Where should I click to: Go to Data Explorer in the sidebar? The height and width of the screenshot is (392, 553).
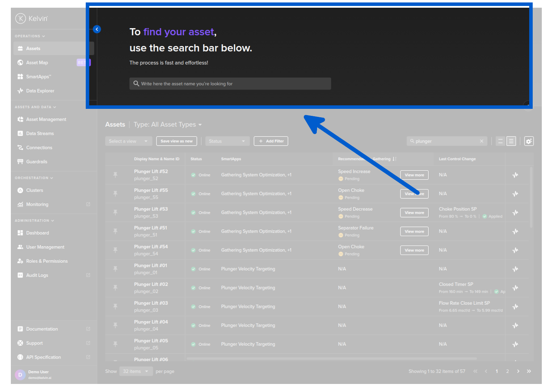coord(40,91)
